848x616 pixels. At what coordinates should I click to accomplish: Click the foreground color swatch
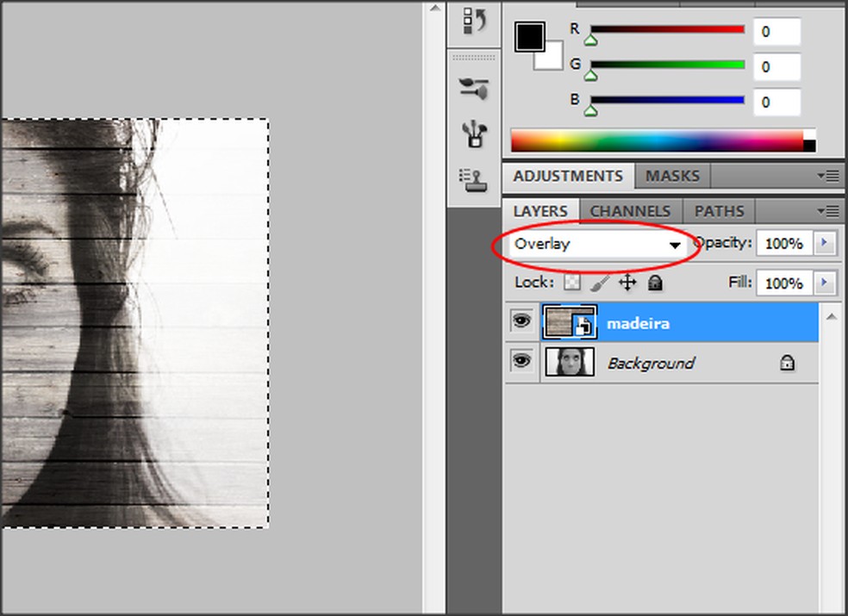point(529,36)
